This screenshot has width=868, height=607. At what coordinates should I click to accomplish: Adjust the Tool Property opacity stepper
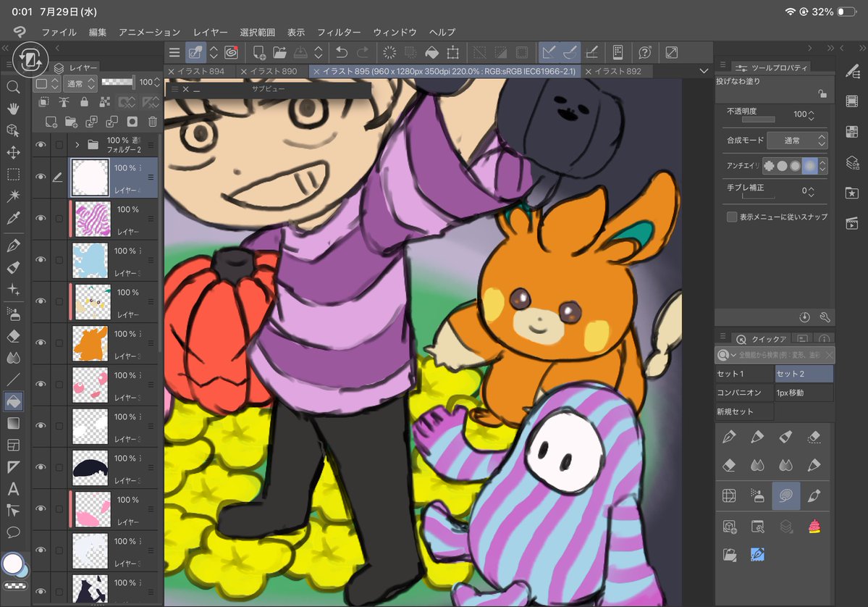(811, 114)
